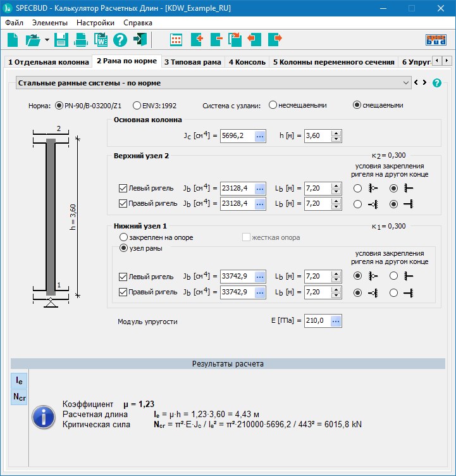The image size is (456, 476).
Task: Increase column height h with up arrow
Action: (336, 133)
